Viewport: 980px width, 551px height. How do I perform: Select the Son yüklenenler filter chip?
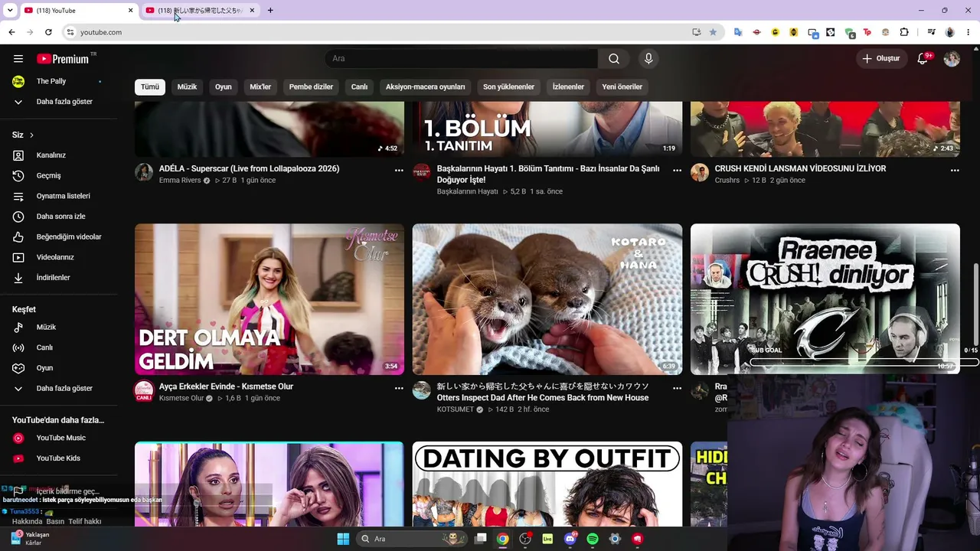[x=508, y=87]
